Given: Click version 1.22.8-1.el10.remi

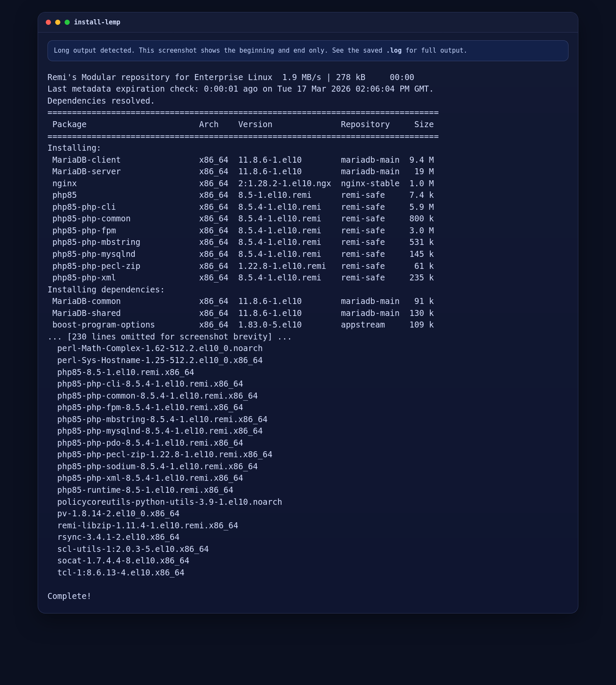Looking at the screenshot, I should point(282,266).
